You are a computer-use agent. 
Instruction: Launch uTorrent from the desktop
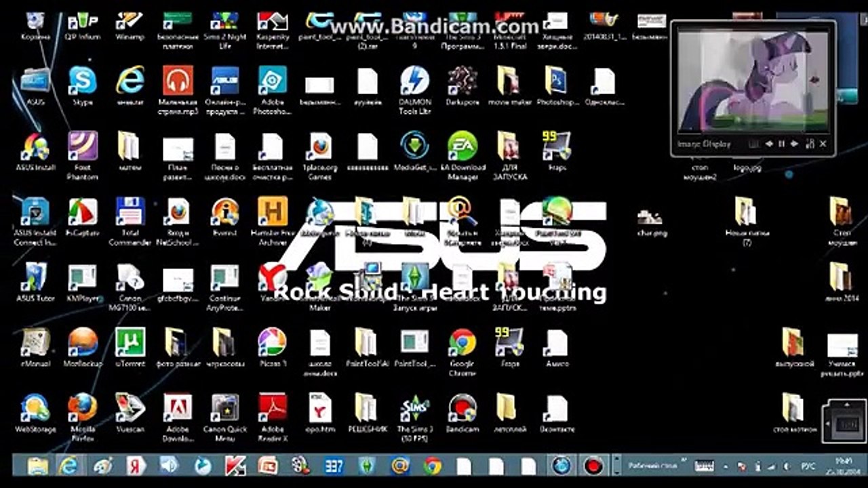(x=130, y=348)
